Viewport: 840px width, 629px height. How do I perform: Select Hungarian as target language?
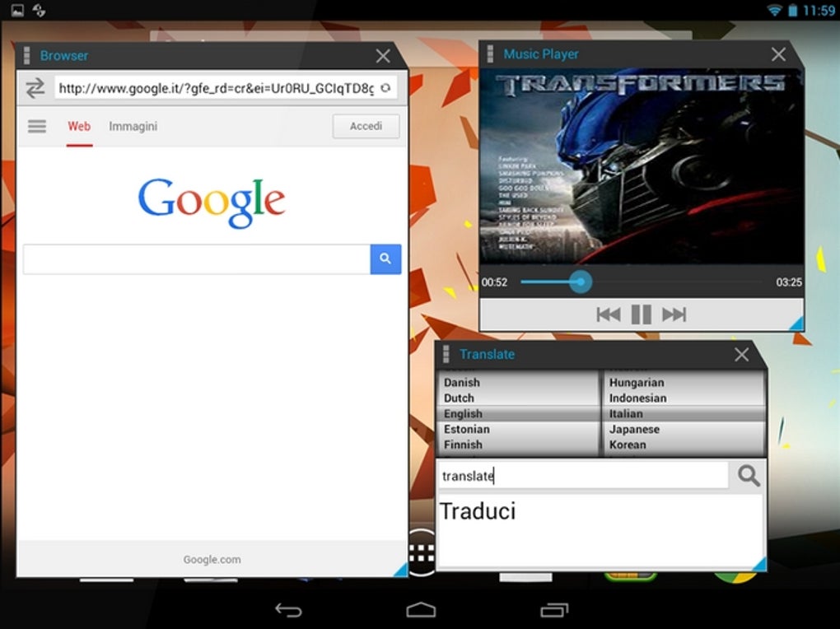coord(637,383)
